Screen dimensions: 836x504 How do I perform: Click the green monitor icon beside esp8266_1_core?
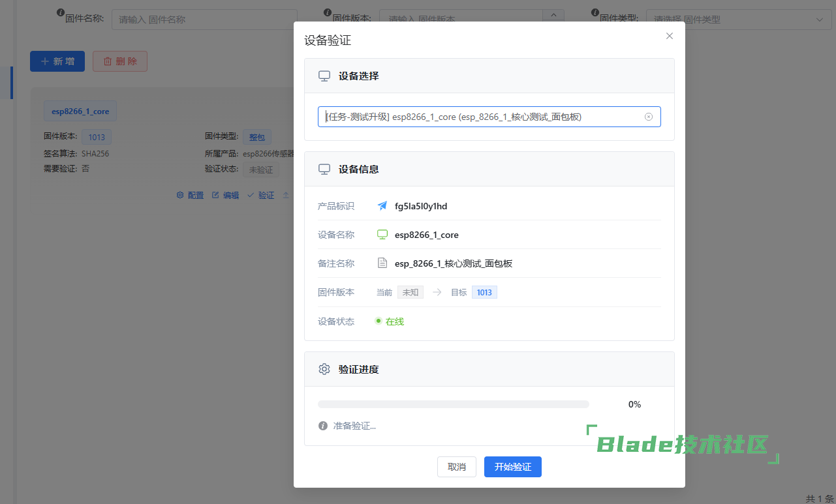click(x=382, y=235)
